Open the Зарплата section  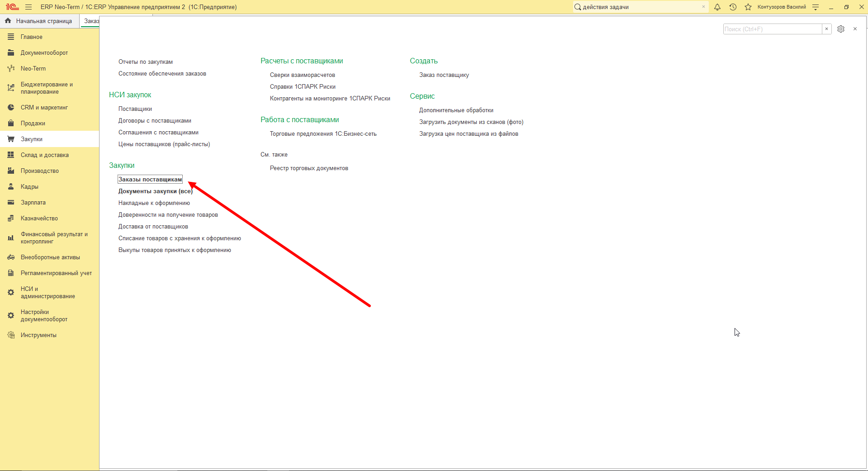49,203
